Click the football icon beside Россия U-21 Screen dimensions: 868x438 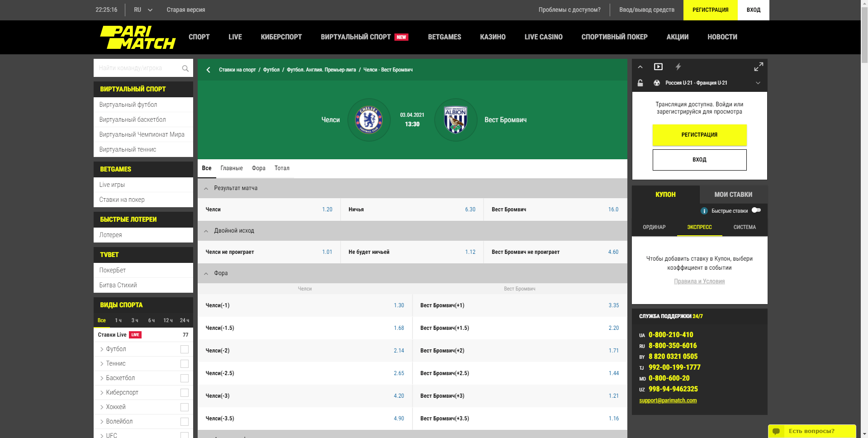[657, 83]
